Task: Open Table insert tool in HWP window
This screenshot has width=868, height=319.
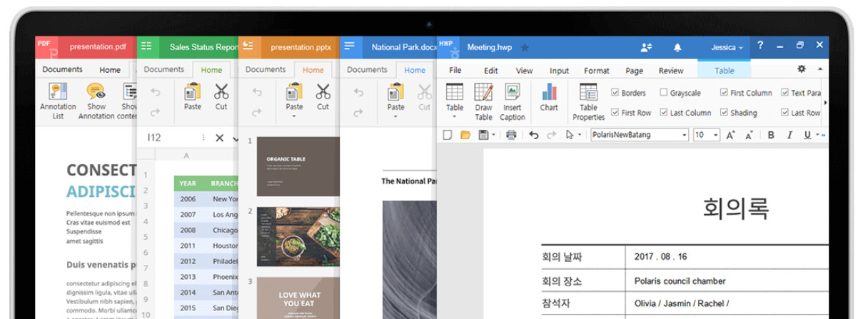Action: 455,101
